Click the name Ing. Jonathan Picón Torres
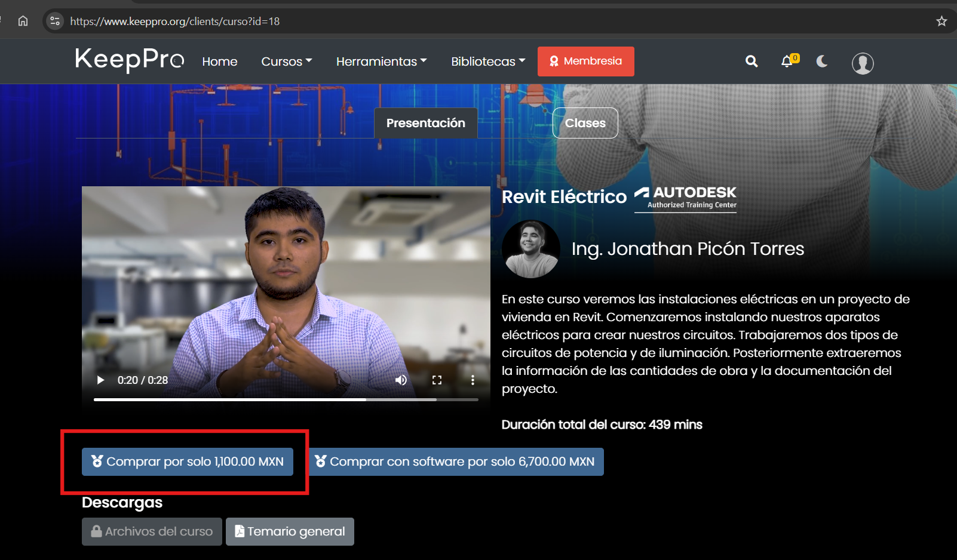The width and height of the screenshot is (957, 560). (688, 248)
